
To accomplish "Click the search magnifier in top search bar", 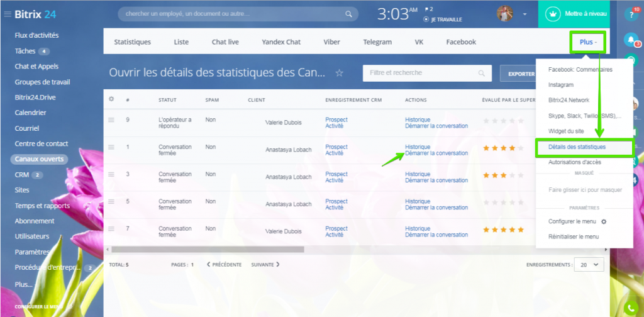I will tap(348, 14).
